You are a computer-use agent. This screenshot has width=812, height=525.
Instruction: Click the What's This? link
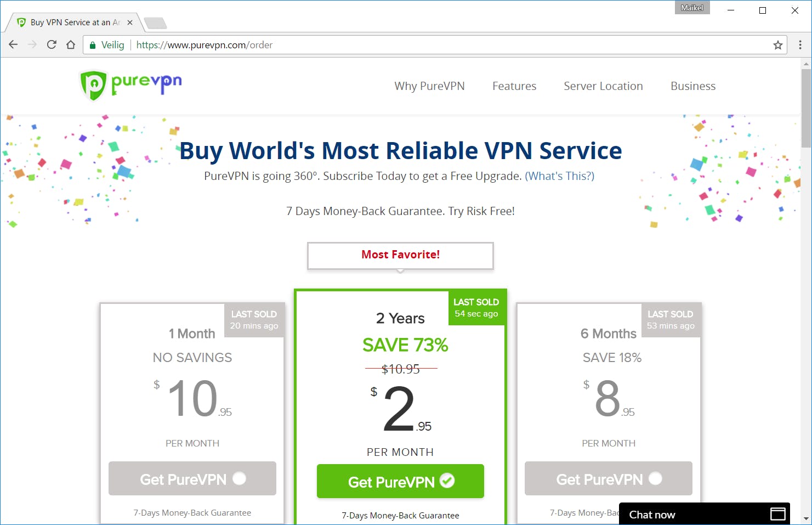pyautogui.click(x=559, y=176)
